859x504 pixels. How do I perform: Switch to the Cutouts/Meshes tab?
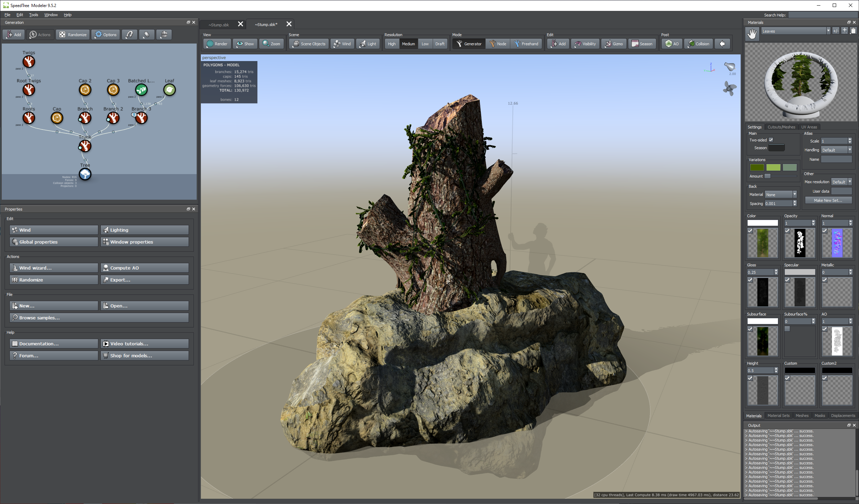tap(781, 127)
